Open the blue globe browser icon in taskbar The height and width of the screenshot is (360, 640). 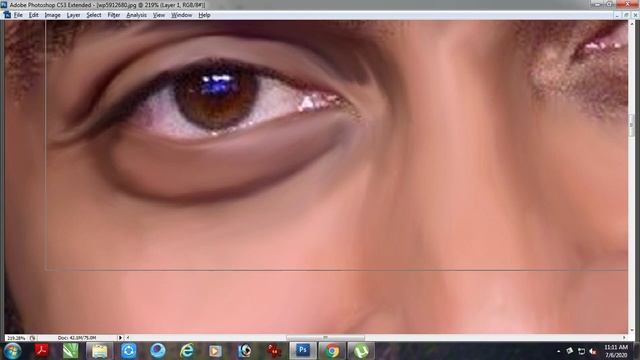(158, 351)
